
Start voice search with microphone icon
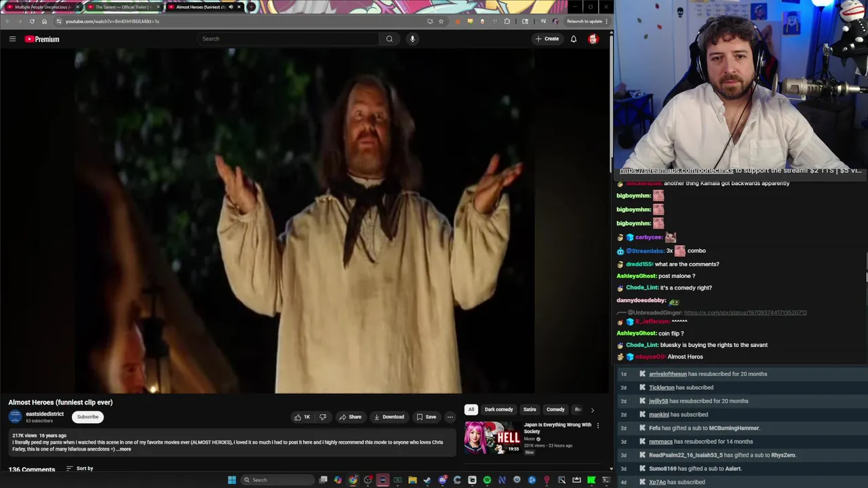pyautogui.click(x=412, y=39)
